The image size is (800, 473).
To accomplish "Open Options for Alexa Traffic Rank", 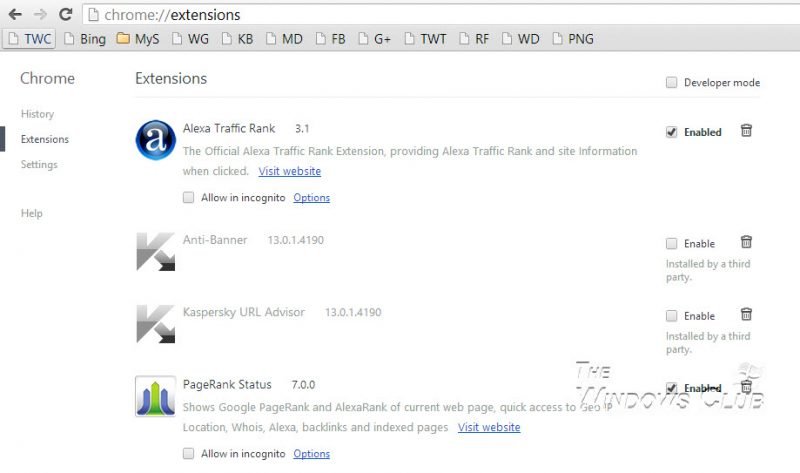I will click(311, 198).
